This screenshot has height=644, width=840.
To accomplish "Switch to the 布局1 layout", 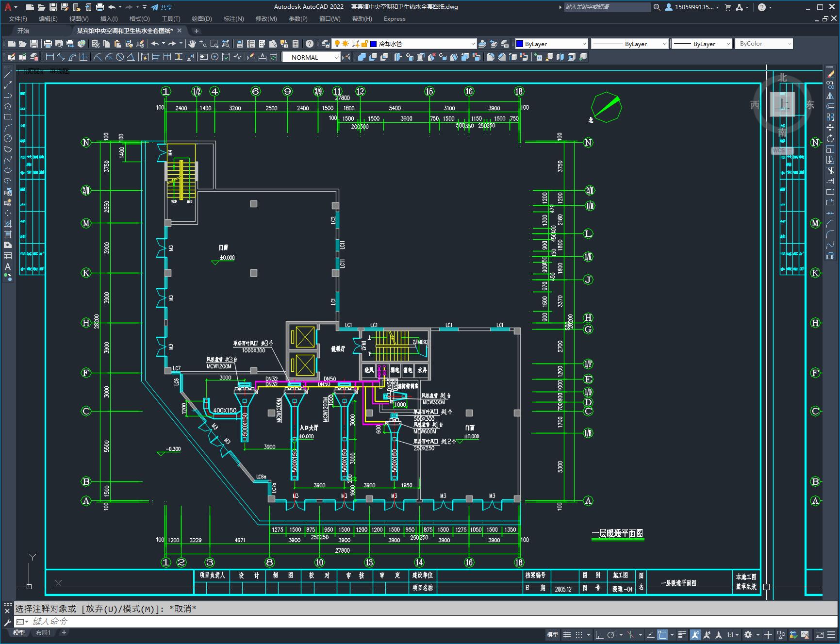I will point(43,632).
